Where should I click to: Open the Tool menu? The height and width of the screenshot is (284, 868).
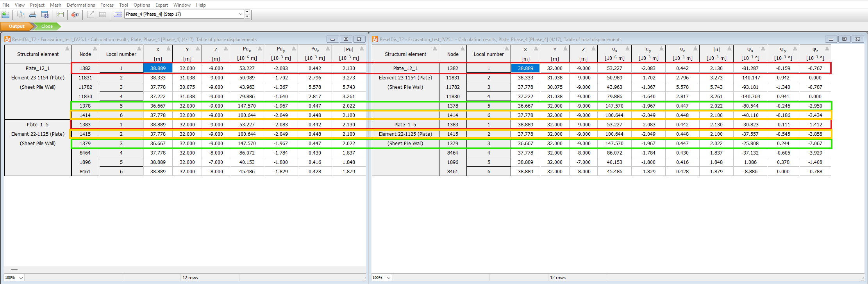click(x=124, y=5)
